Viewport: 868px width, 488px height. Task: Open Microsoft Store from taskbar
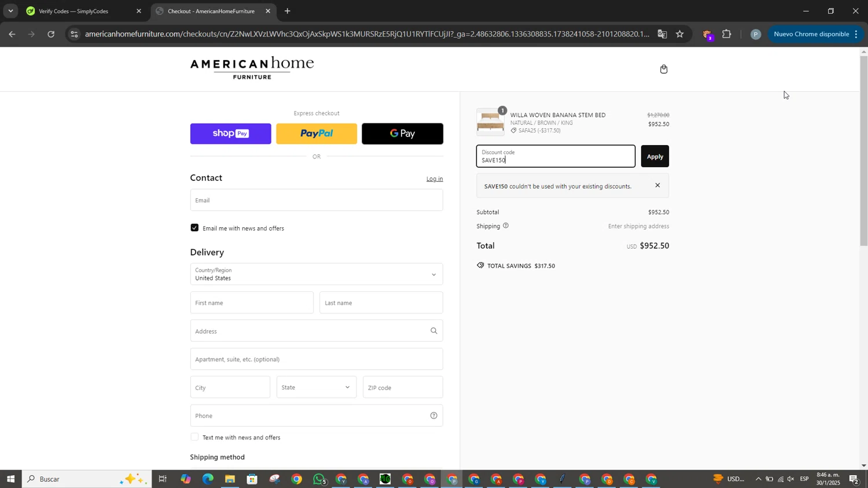252,479
